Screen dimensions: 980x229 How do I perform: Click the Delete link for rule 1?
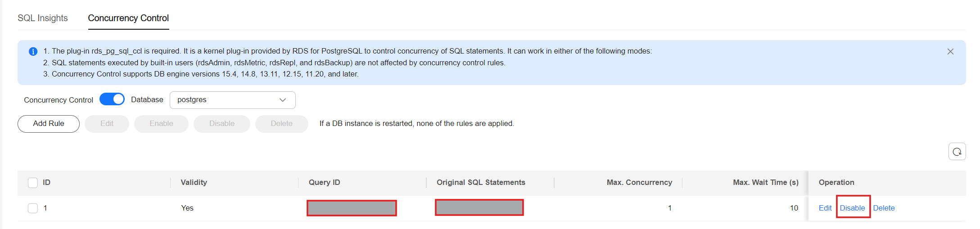coord(884,208)
